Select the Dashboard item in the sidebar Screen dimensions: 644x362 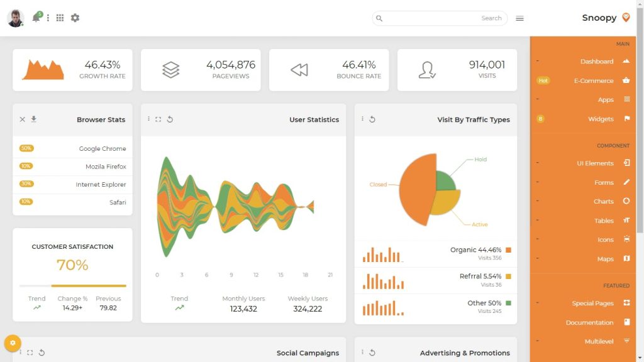[596, 61]
